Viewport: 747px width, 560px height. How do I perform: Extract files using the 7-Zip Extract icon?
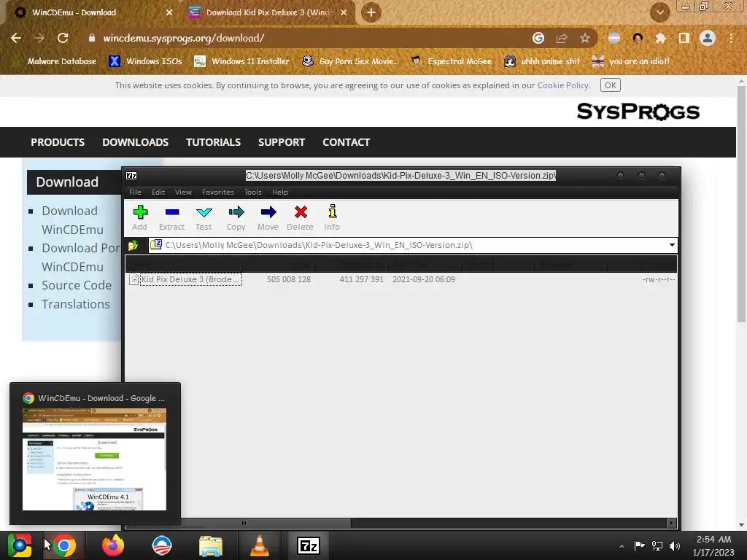(172, 217)
